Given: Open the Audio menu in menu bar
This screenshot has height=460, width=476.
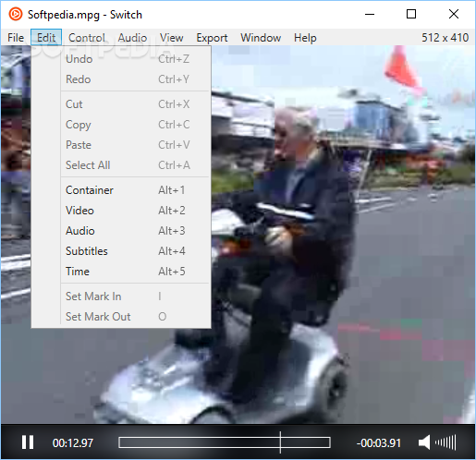Looking at the screenshot, I should tap(132, 38).
